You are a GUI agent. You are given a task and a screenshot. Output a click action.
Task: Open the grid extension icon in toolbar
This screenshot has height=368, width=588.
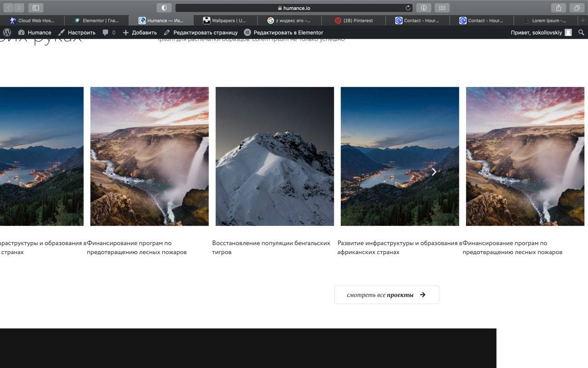coord(442,8)
